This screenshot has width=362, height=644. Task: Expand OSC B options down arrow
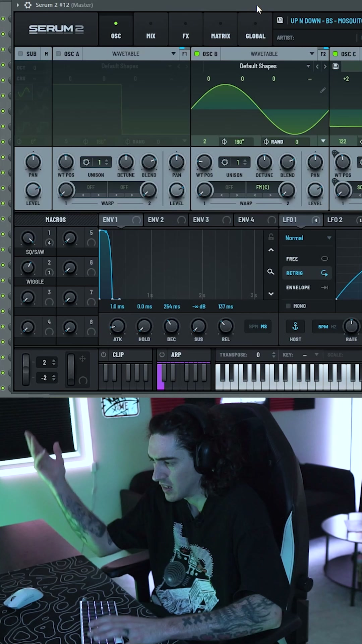click(x=323, y=141)
